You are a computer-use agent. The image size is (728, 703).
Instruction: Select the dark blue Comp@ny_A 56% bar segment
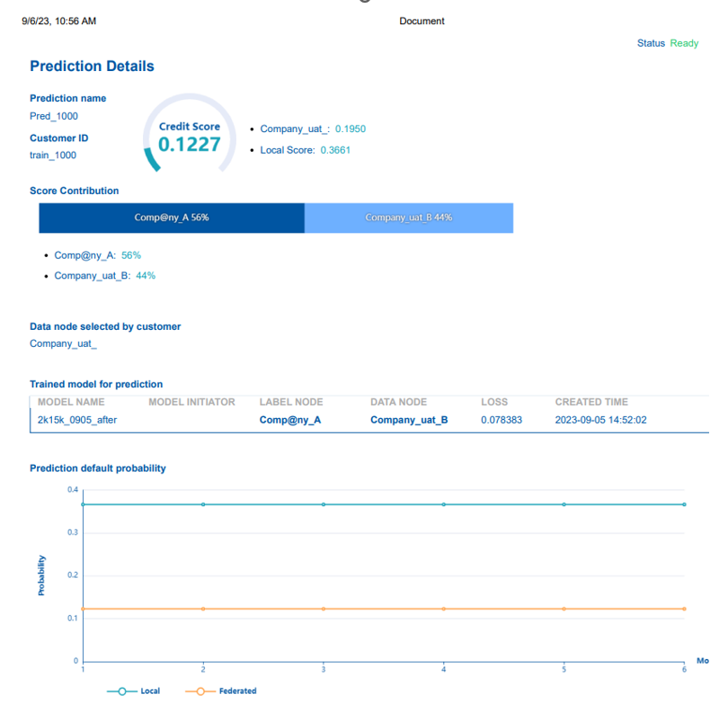pyautogui.click(x=172, y=218)
